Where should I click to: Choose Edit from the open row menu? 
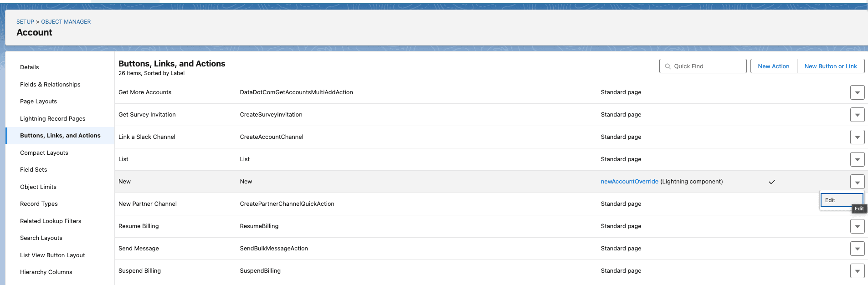pyautogui.click(x=842, y=200)
